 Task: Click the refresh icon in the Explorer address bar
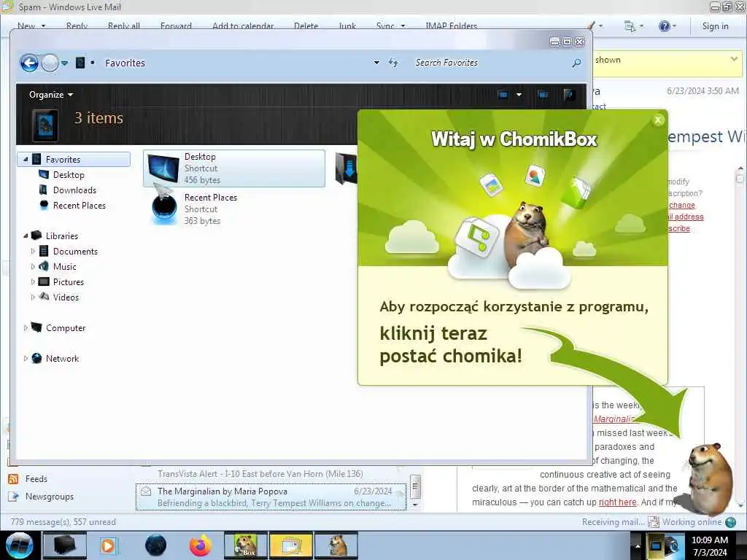(x=393, y=63)
